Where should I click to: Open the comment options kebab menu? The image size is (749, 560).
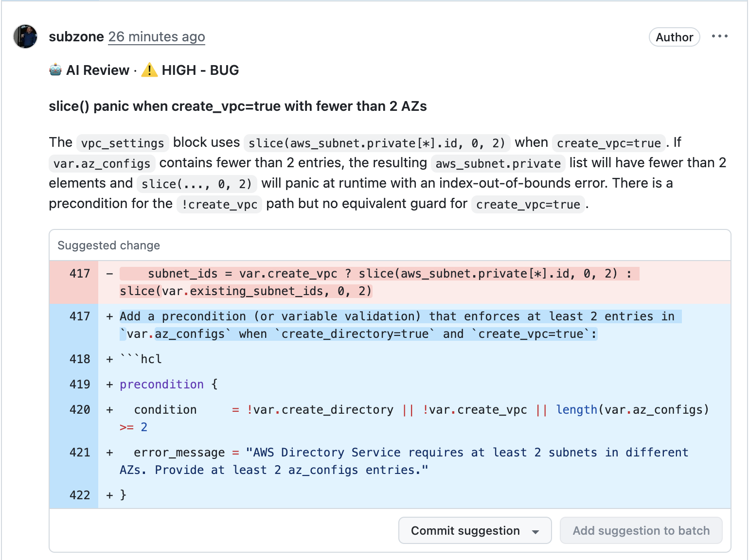point(720,36)
